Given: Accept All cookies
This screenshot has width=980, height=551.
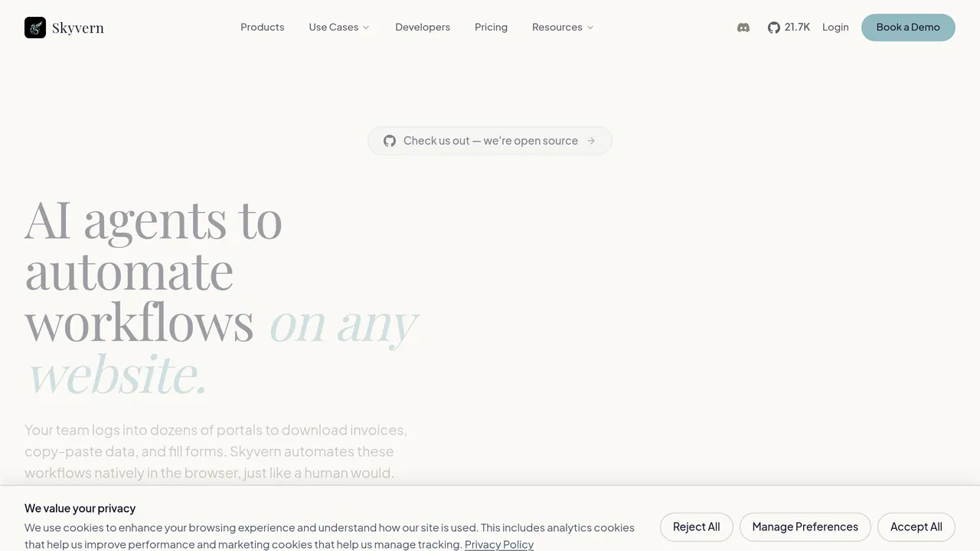Looking at the screenshot, I should [916, 527].
